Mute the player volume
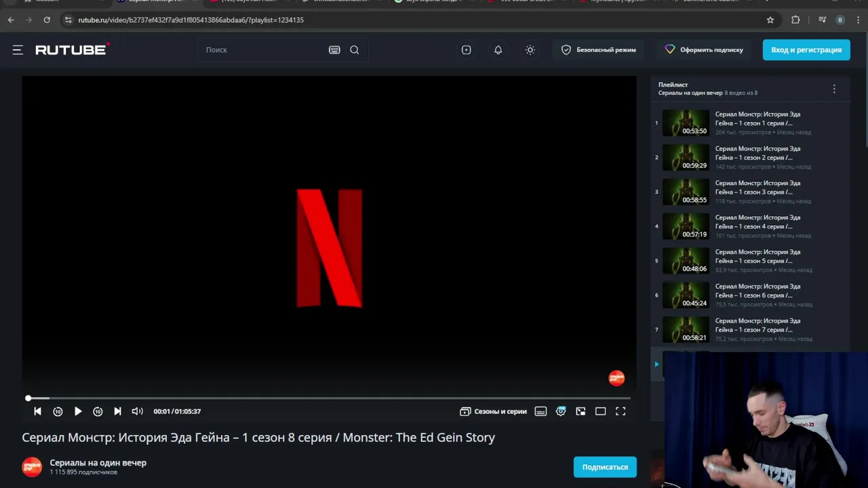This screenshot has width=868, height=488. tap(137, 411)
